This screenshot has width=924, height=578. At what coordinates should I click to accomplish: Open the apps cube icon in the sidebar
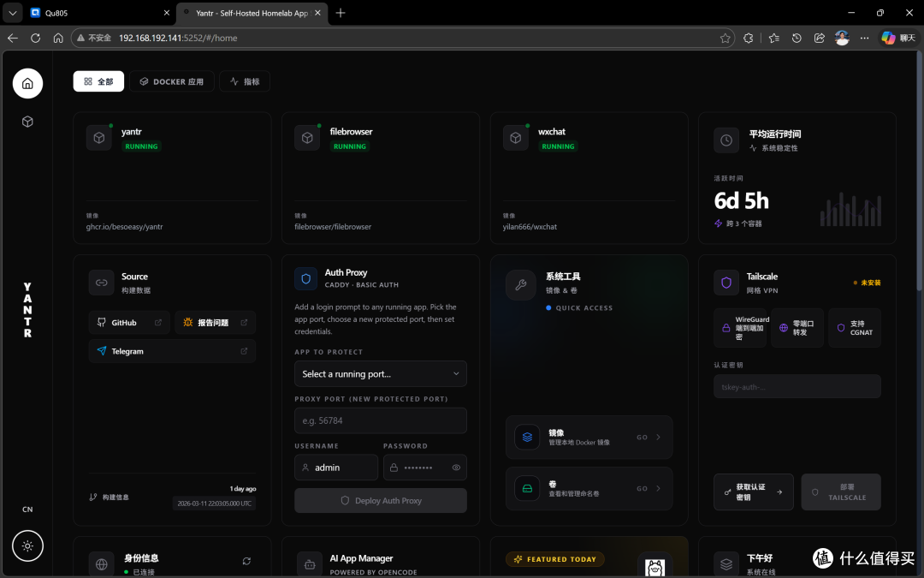pos(27,122)
